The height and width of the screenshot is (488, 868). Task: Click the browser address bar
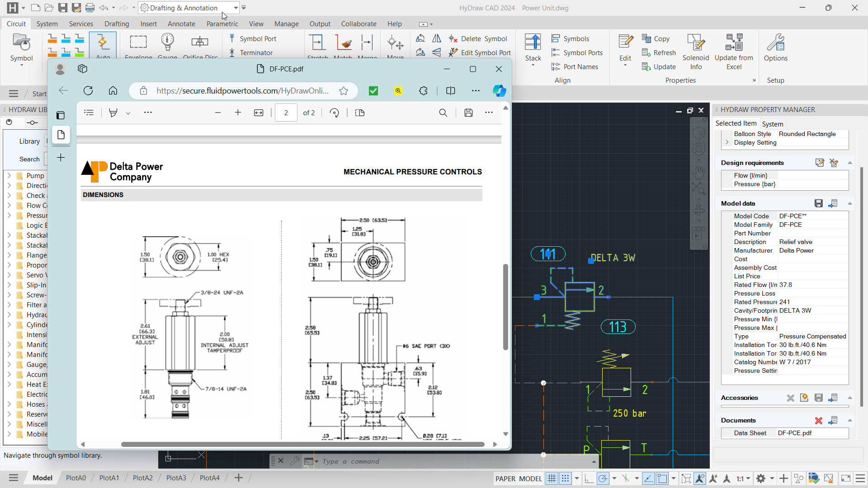(243, 91)
